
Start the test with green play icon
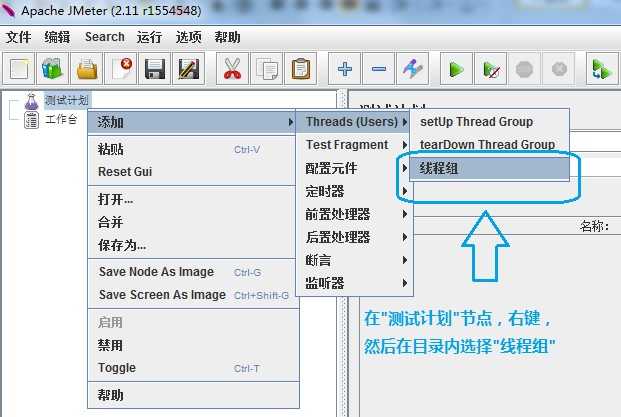[x=457, y=69]
